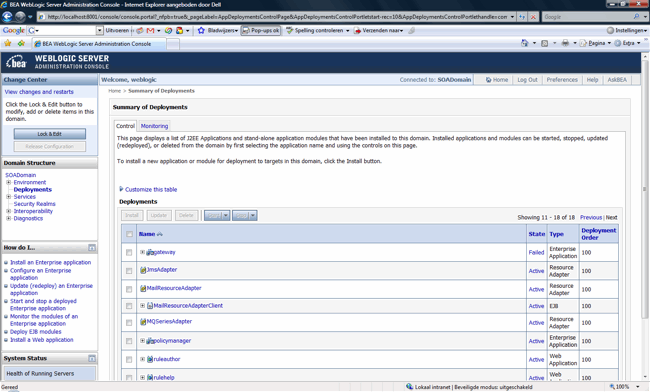Click the page vertical scrollbar

pos(645,215)
